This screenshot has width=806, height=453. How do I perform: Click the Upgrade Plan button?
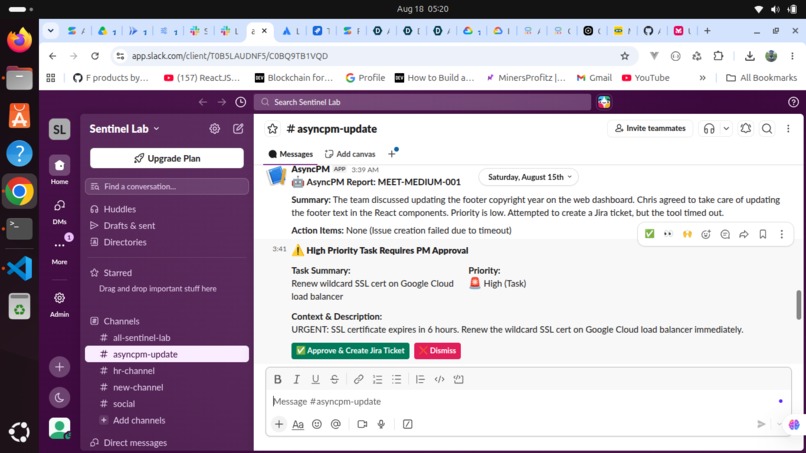pos(167,158)
